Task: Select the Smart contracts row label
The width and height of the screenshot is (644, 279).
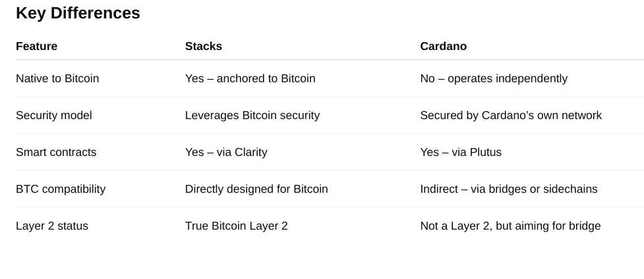Action: (x=56, y=152)
